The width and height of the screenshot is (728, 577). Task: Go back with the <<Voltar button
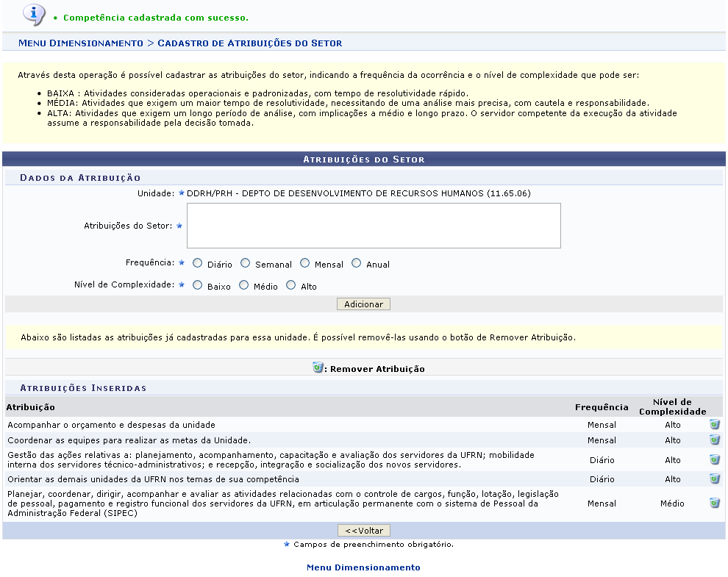click(x=364, y=531)
